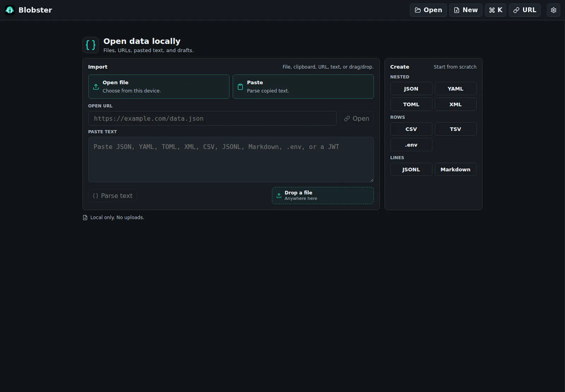Viewport: 565px width, 392px height.
Task: Click the curly braces icon beside Open data locally
Action: click(91, 45)
